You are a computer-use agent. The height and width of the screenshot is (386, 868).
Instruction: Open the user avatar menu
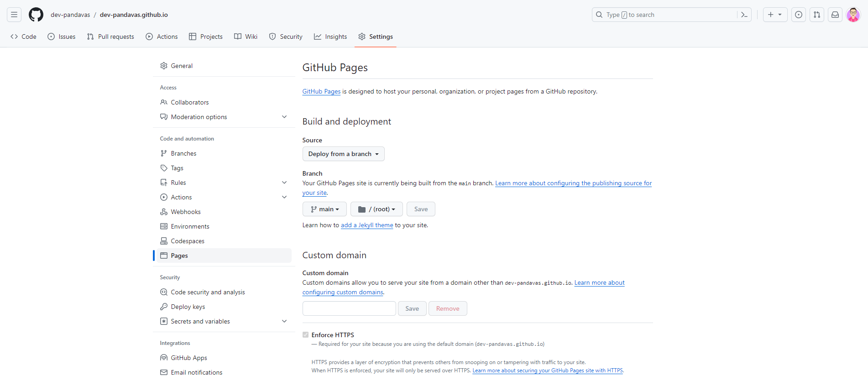pos(853,15)
